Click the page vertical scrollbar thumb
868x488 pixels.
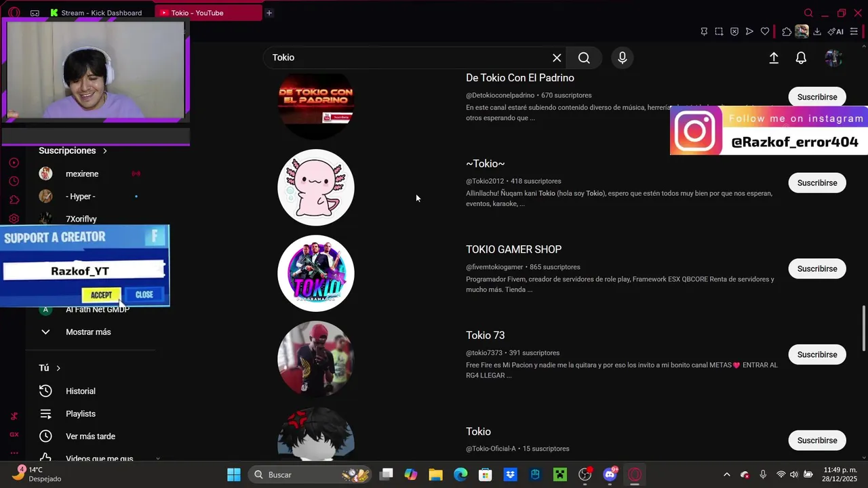point(863,329)
